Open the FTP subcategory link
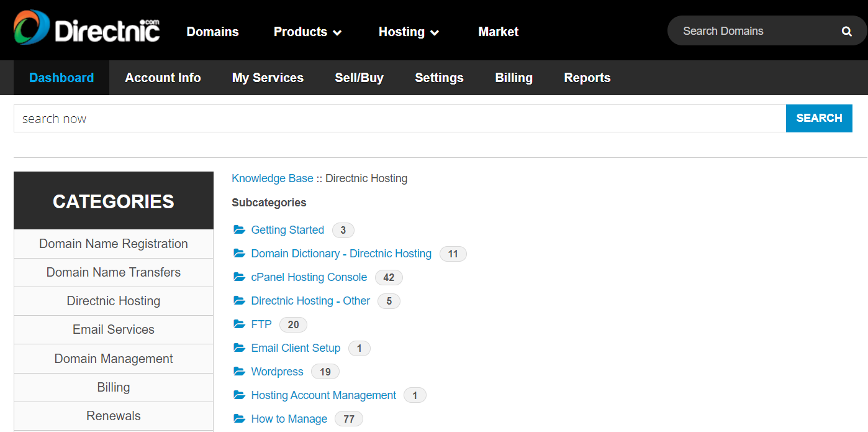 [261, 324]
